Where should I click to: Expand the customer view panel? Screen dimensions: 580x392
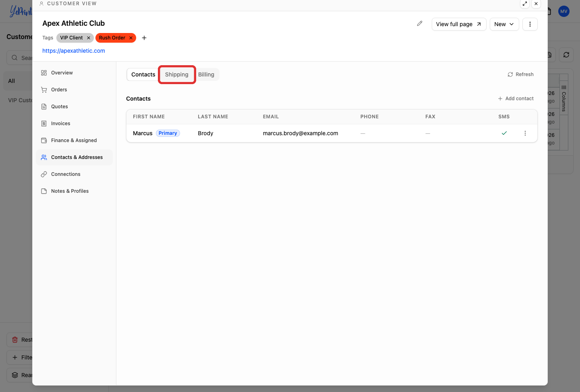525,4
